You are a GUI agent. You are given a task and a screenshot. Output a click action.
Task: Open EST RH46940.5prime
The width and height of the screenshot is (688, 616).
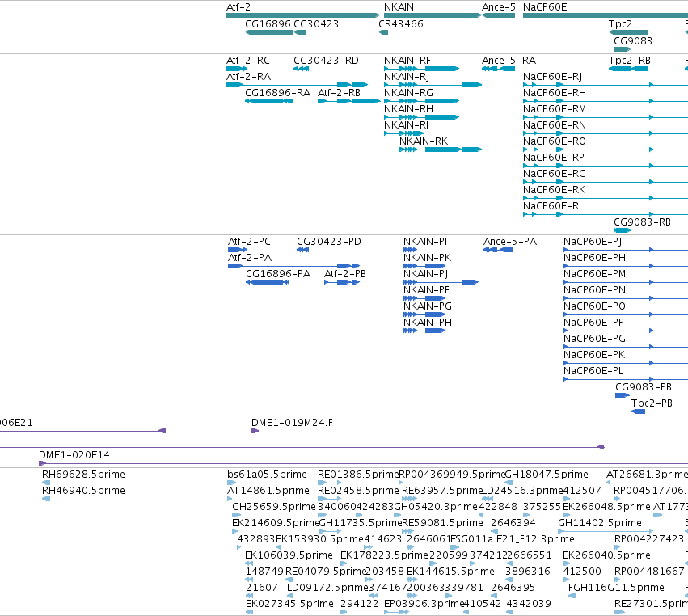click(x=46, y=499)
